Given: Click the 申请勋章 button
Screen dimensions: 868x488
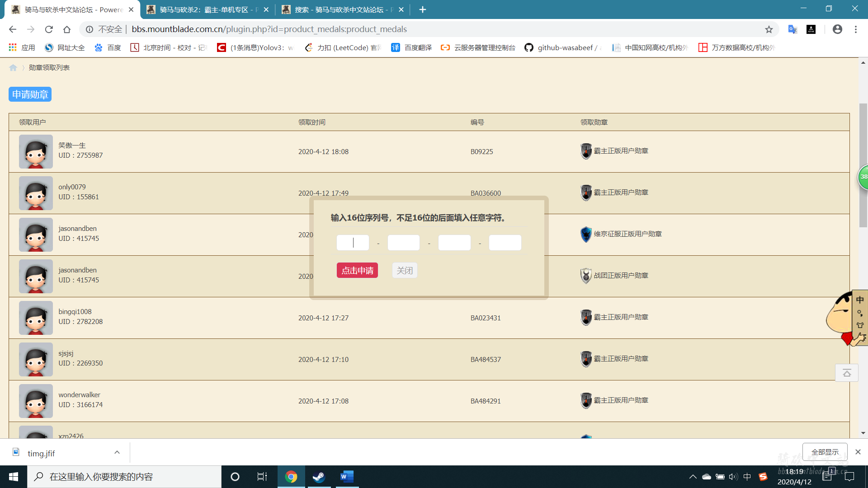Looking at the screenshot, I should (x=30, y=94).
